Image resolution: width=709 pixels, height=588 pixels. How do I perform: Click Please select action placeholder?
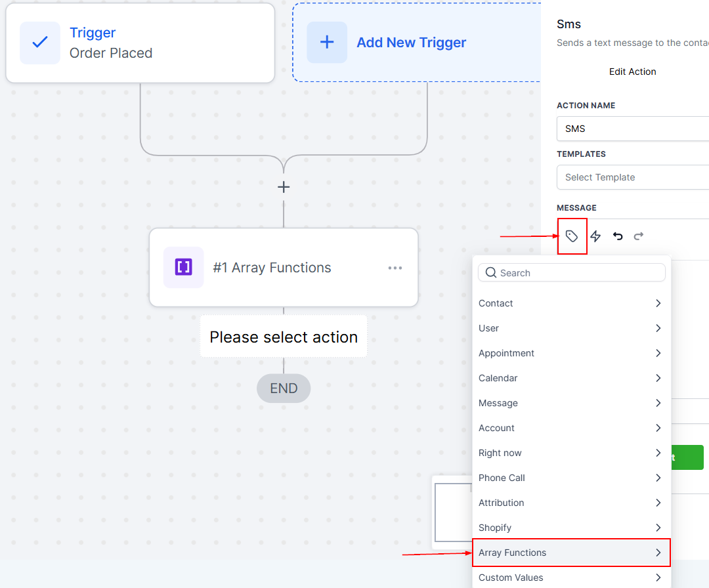284,337
